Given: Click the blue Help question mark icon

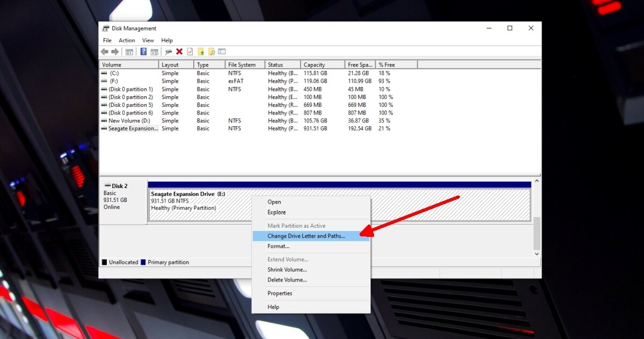Looking at the screenshot, I should point(143,52).
